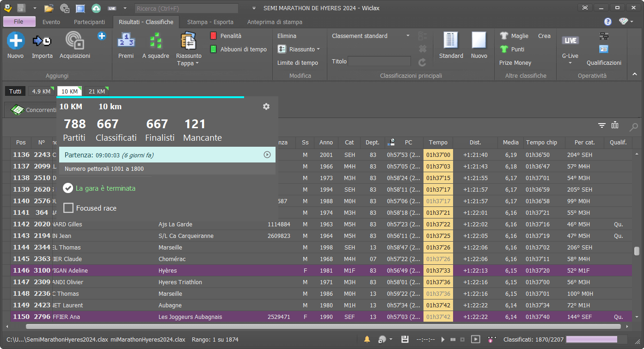Click the filter icon above the table

pyautogui.click(x=601, y=125)
